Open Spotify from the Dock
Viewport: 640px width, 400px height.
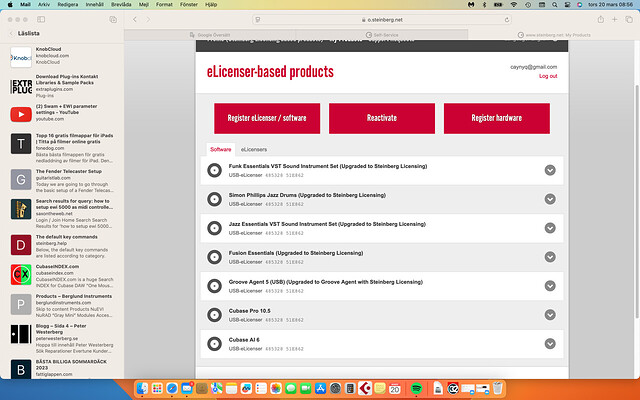416,388
